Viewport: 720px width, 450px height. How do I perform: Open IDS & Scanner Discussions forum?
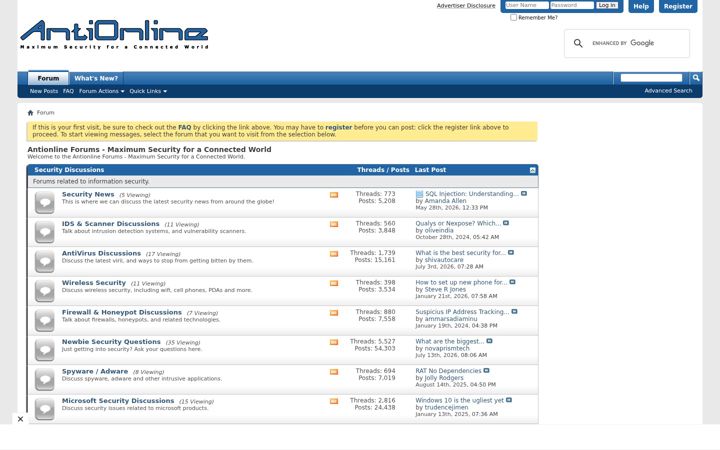pyautogui.click(x=111, y=224)
